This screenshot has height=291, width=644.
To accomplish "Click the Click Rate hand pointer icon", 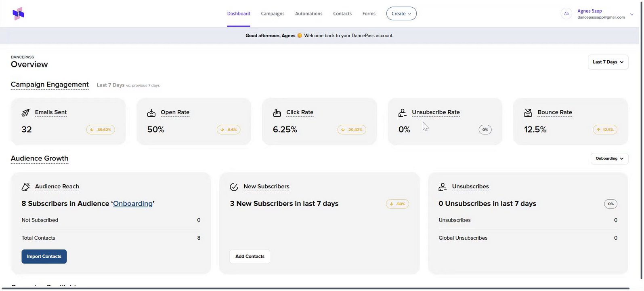I will [277, 113].
